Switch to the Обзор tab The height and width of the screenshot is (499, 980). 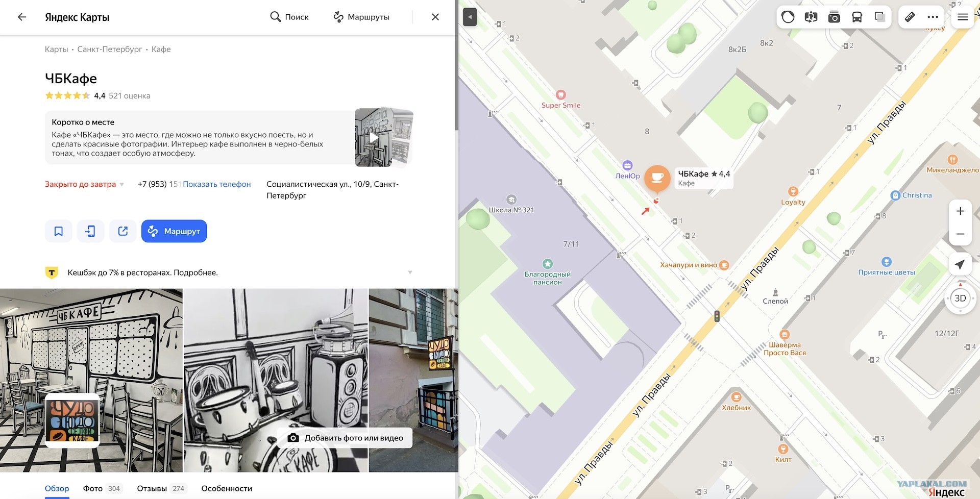[x=57, y=488]
